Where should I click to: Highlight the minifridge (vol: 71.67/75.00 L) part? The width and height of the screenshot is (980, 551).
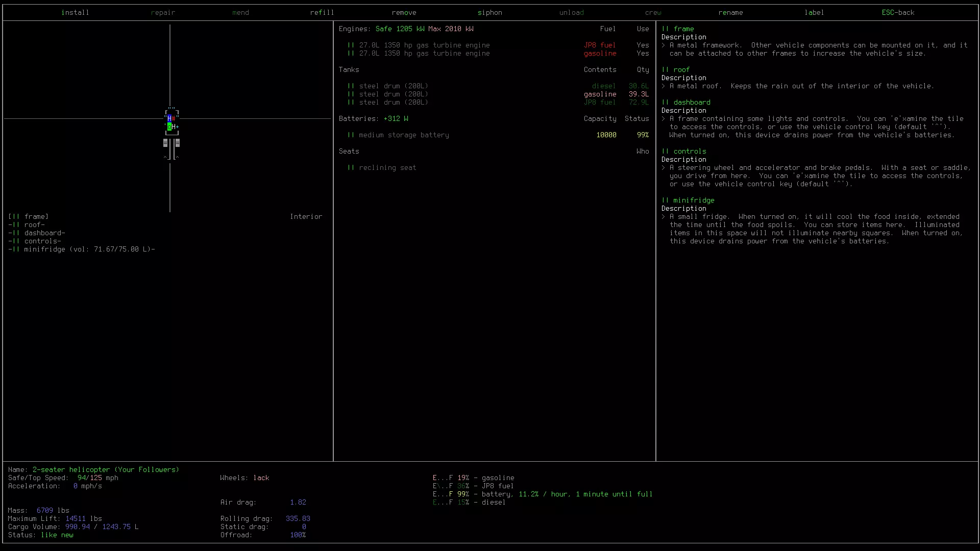coord(82,249)
